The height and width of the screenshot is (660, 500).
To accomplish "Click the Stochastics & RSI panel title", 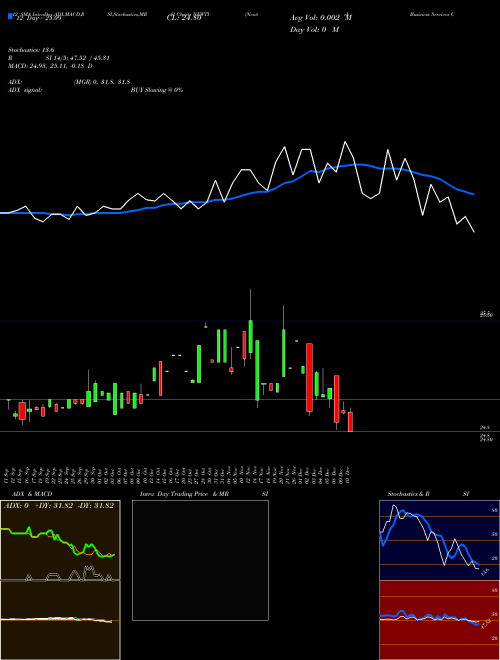I will coord(428,494).
